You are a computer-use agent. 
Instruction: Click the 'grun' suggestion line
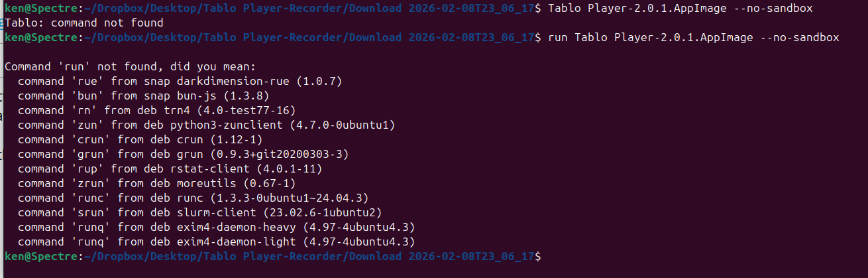pyautogui.click(x=183, y=154)
